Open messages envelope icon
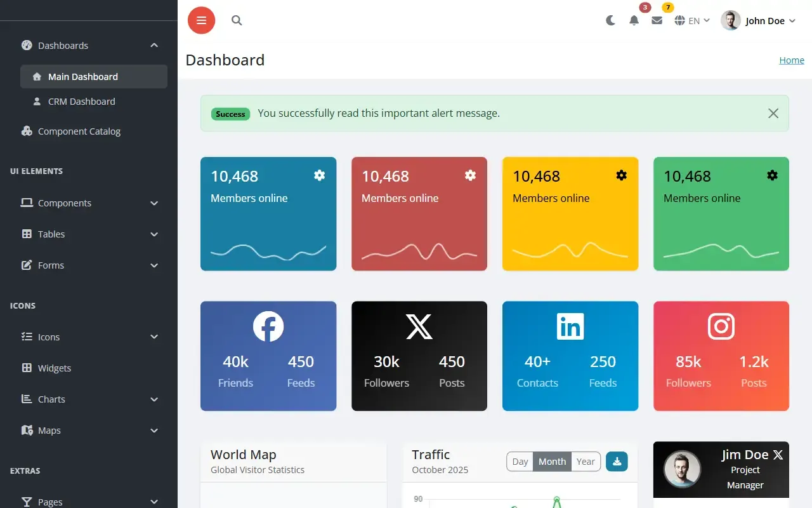812x508 pixels. [x=657, y=20]
